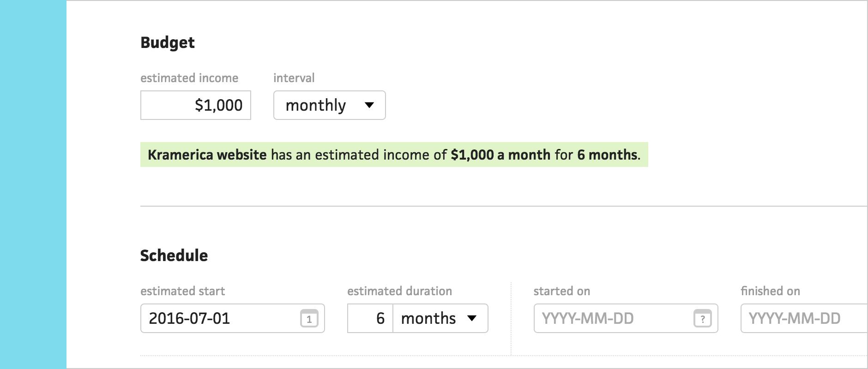Click the Budget section heading
This screenshot has height=369, width=868.
point(168,42)
